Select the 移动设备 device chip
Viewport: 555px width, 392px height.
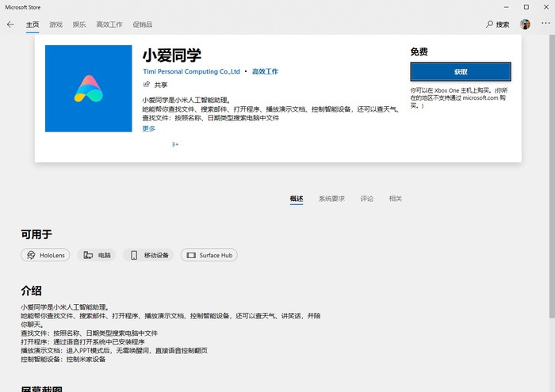pos(149,255)
